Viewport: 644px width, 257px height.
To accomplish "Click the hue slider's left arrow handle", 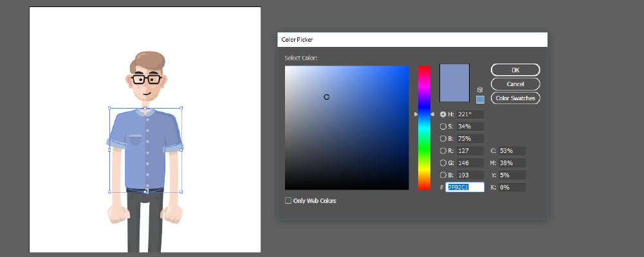I will 416,114.
